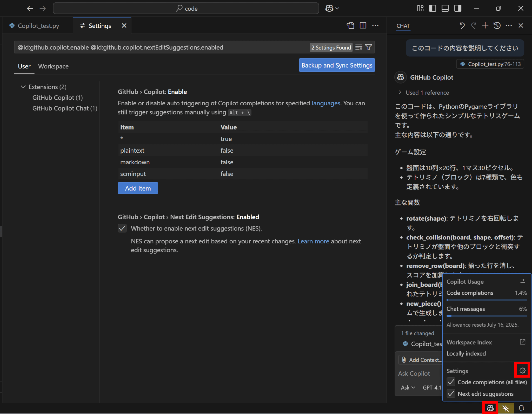This screenshot has height=414, width=532.
Task: Click Locally indexed status text
Action: point(466,353)
